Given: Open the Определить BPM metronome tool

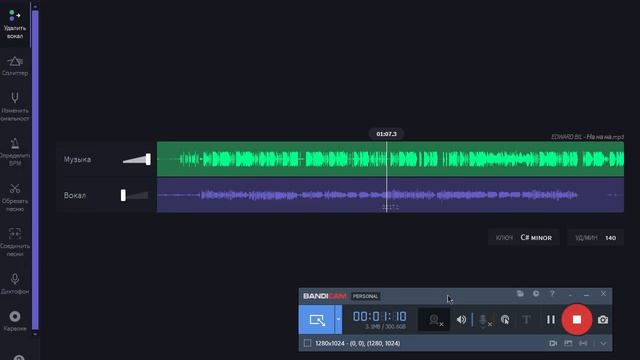Looking at the screenshot, I should click(x=15, y=152).
